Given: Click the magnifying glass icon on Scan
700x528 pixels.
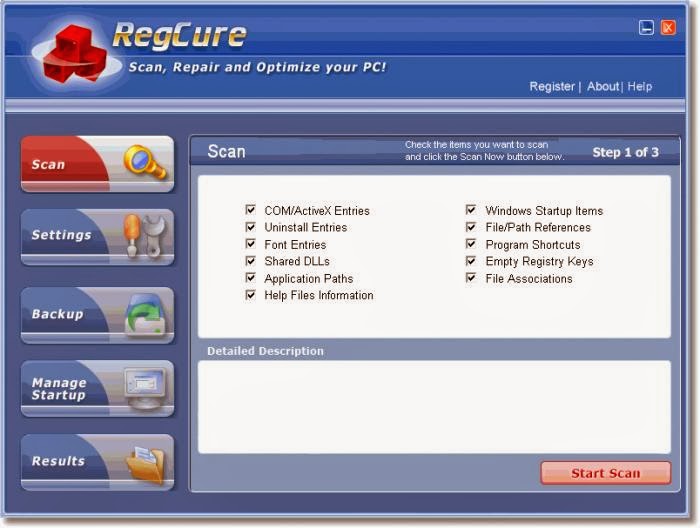Looking at the screenshot, I should click(x=144, y=162).
